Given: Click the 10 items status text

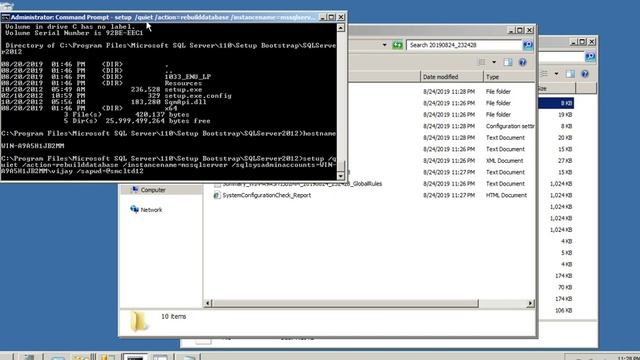Looking at the screenshot, I should click(173, 316).
